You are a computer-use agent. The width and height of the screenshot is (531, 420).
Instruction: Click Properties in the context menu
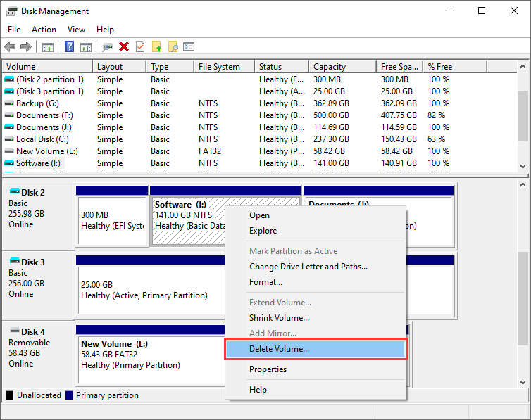point(268,369)
